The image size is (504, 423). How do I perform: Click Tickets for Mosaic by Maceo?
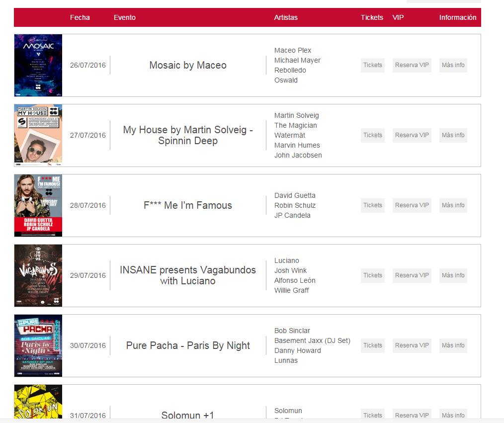coord(373,65)
